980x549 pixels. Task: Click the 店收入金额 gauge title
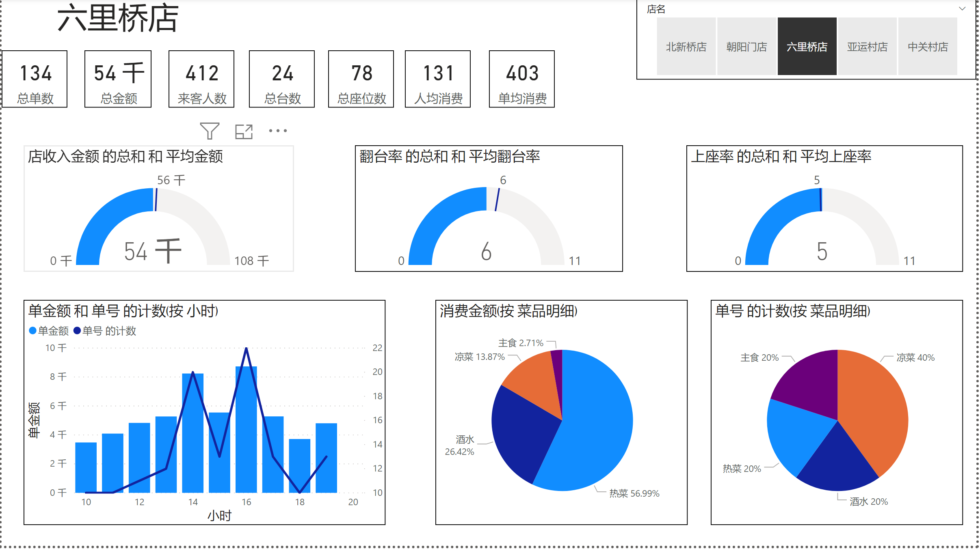coord(125,156)
